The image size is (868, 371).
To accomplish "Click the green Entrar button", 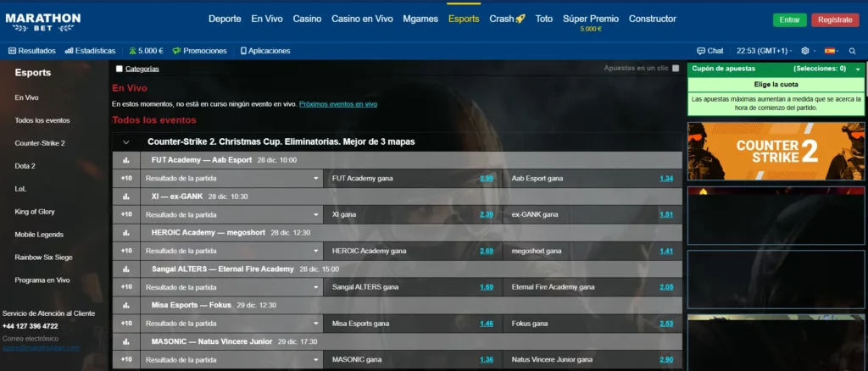I will 789,19.
